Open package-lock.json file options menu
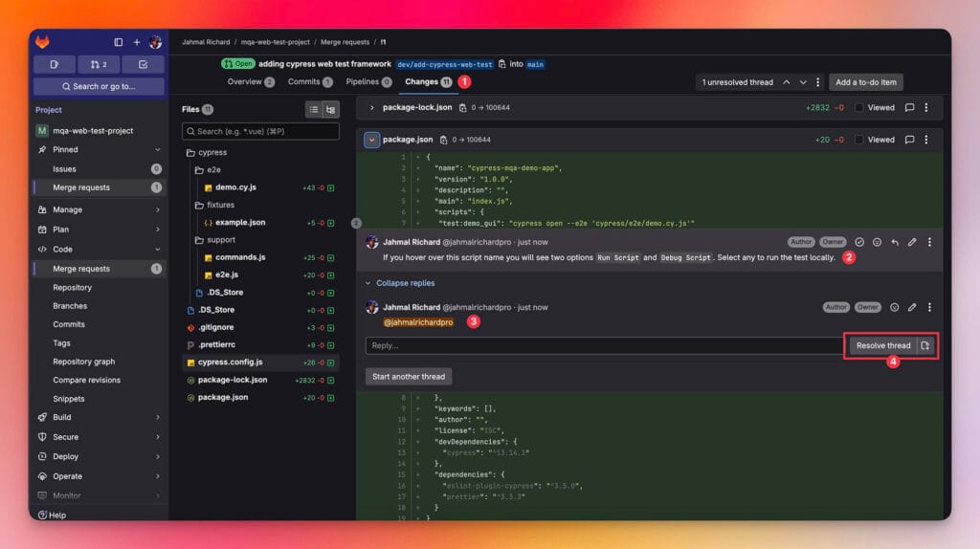The height and width of the screenshot is (549, 980). click(x=926, y=107)
